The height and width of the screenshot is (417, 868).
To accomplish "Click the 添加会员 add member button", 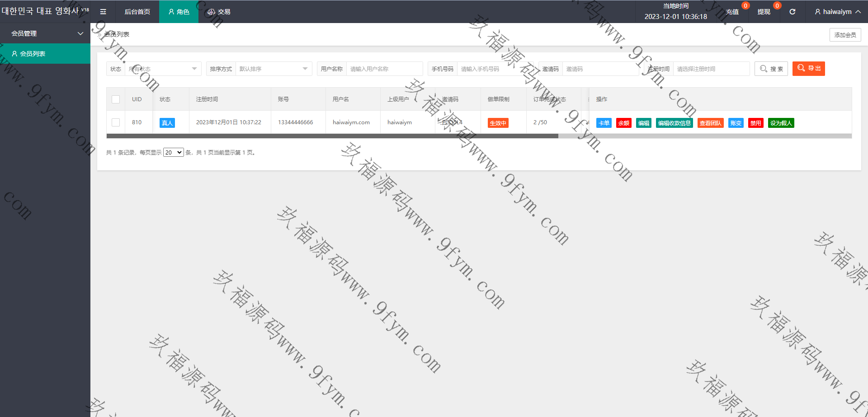I will pos(845,35).
